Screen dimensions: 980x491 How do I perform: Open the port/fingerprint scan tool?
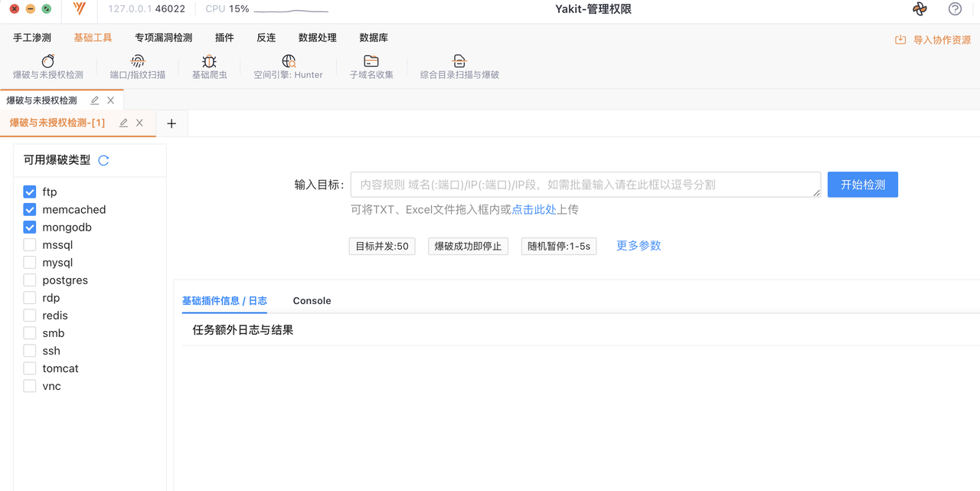pos(138,62)
